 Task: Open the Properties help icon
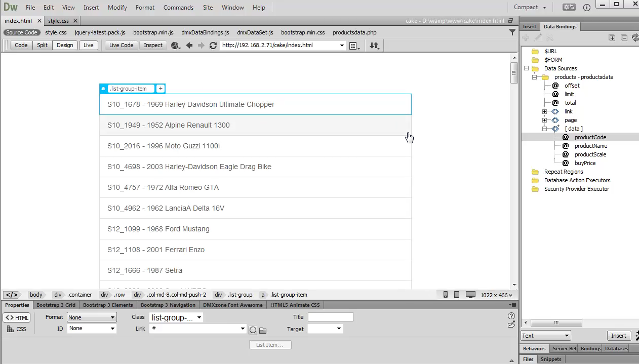511,316
